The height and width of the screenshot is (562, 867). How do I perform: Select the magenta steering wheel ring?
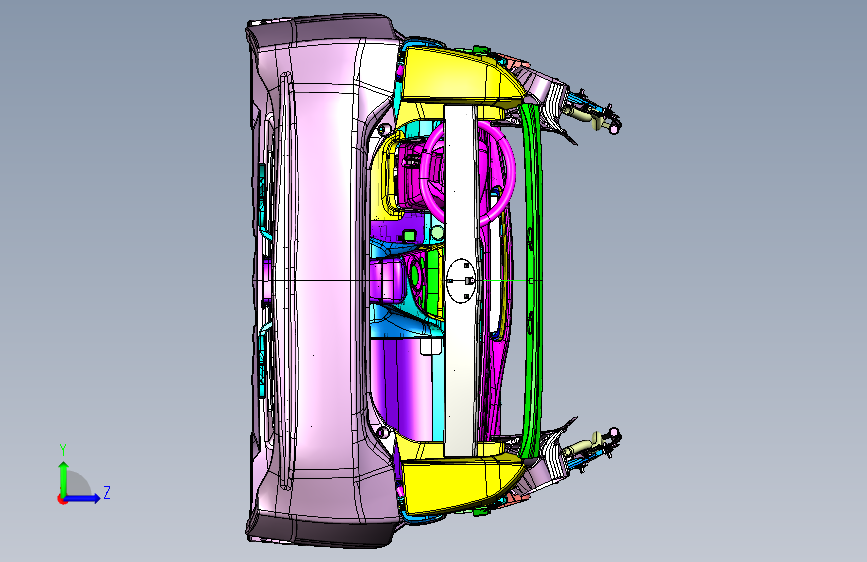coord(467,173)
